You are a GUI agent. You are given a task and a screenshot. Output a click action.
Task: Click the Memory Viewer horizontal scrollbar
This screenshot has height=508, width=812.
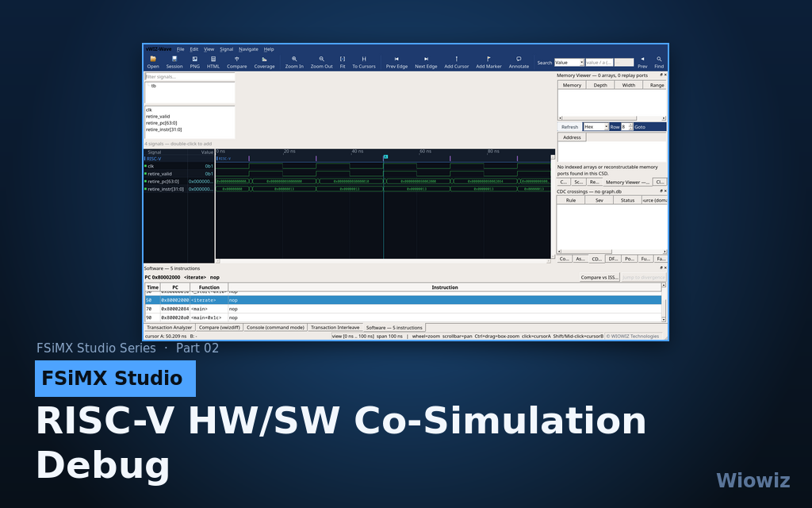pyautogui.click(x=612, y=118)
